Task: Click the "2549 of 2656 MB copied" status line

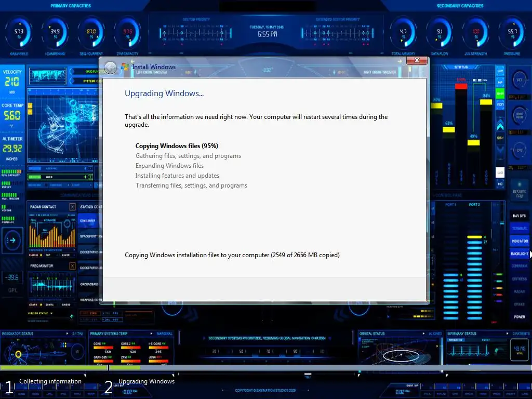Action: [x=232, y=255]
